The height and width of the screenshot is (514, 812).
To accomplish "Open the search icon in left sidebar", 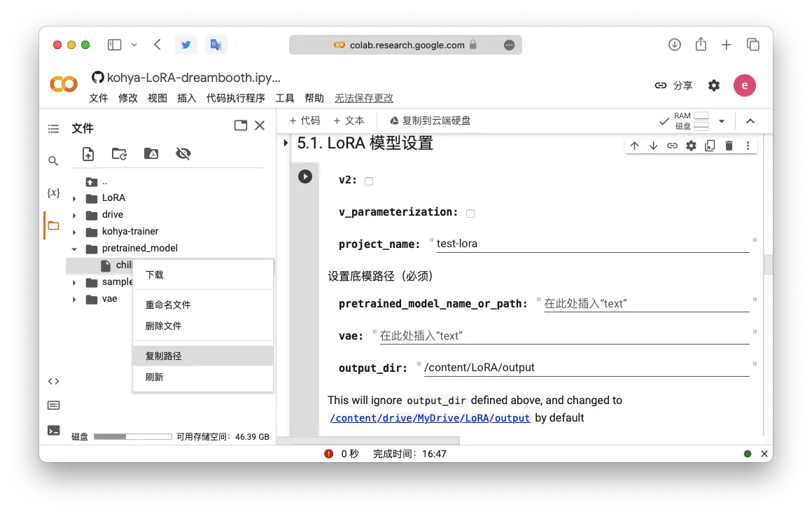I will [53, 161].
